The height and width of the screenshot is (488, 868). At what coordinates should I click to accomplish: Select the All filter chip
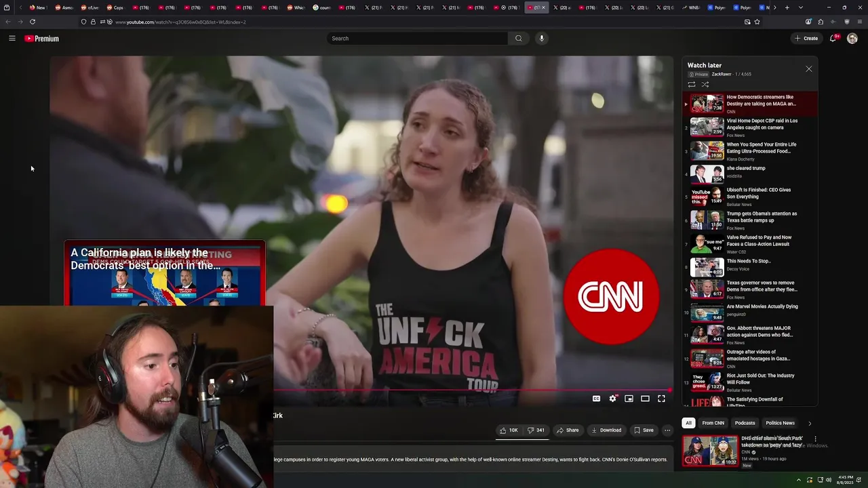[x=688, y=423]
